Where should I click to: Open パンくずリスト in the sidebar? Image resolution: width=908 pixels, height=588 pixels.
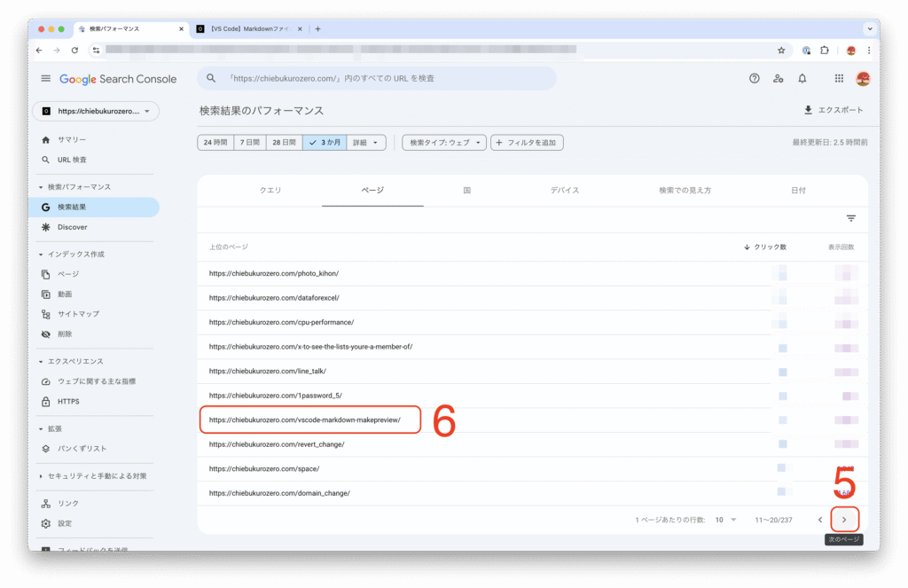(96, 449)
